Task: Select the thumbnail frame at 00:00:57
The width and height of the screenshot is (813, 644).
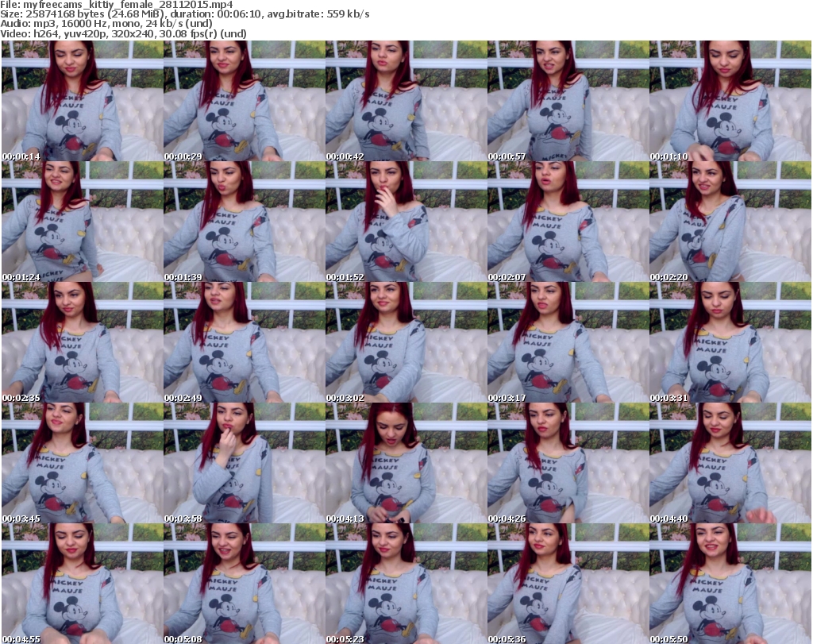Action: (568, 101)
